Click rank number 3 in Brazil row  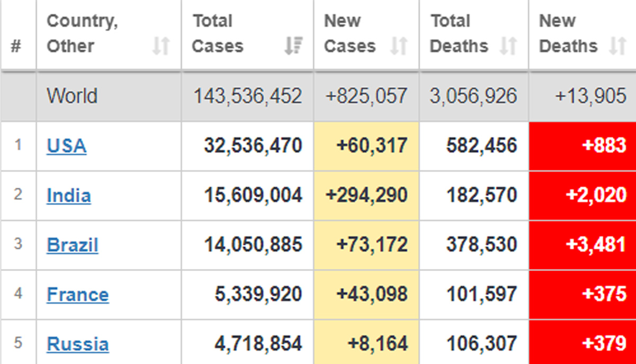(x=18, y=244)
